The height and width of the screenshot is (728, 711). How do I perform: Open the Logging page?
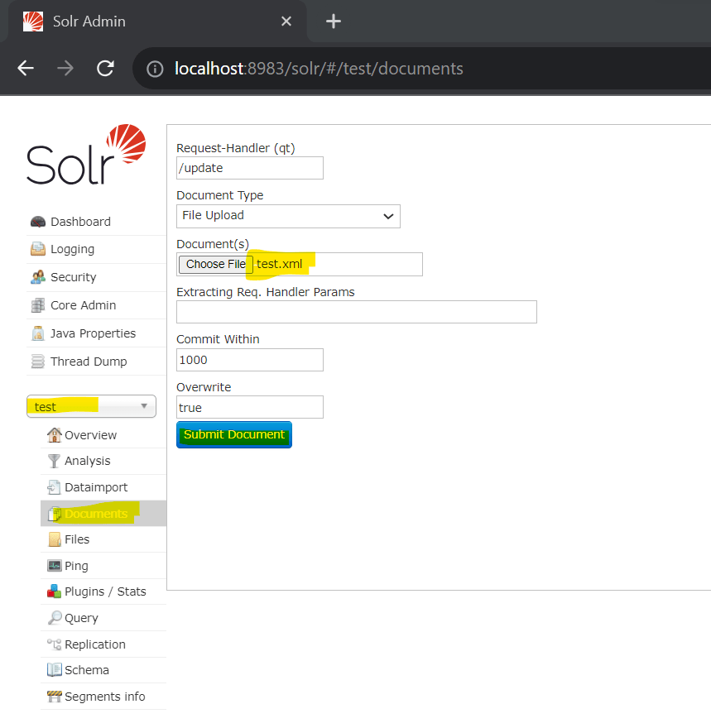click(x=73, y=249)
